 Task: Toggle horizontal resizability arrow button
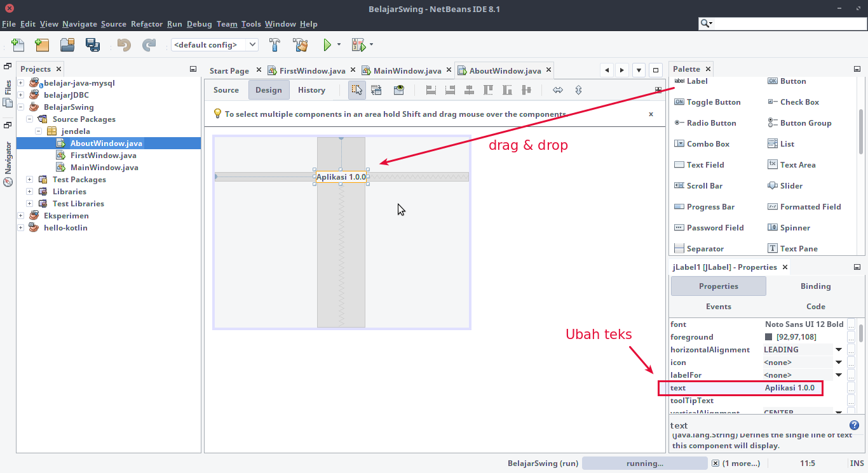[558, 90]
